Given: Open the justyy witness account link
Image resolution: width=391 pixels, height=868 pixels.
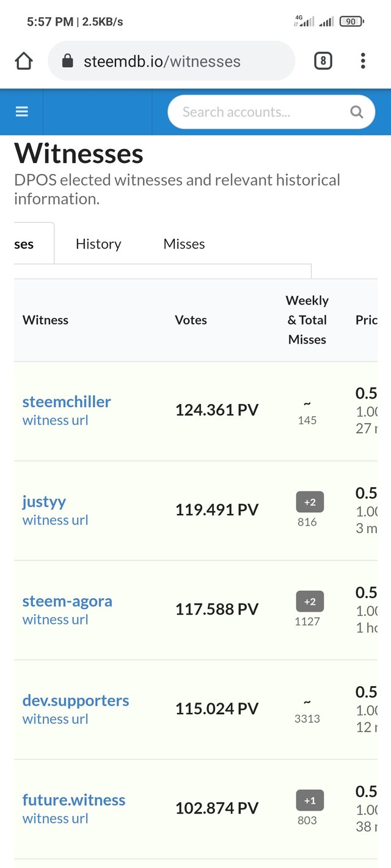Looking at the screenshot, I should [44, 502].
